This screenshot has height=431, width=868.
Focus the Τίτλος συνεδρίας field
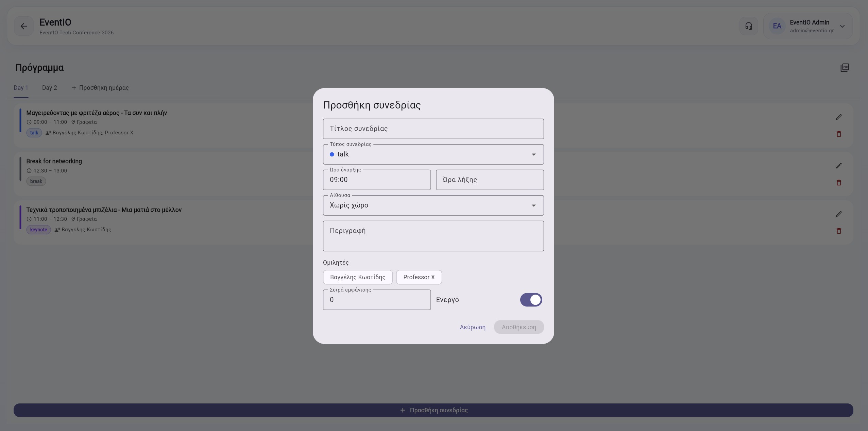[433, 129]
